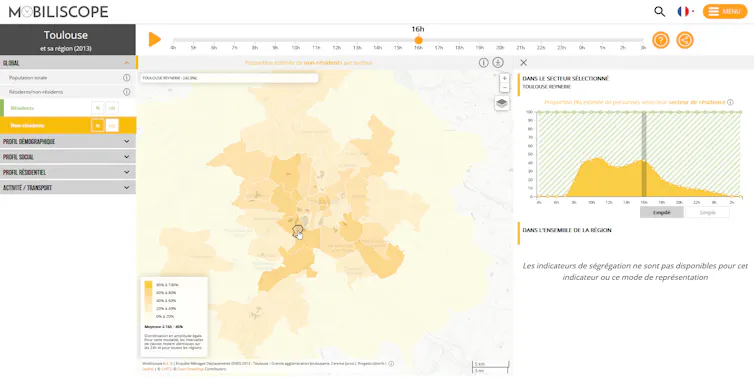Click the 40% à 60% legend swatch
This screenshot has height=379, width=754.
tap(149, 301)
